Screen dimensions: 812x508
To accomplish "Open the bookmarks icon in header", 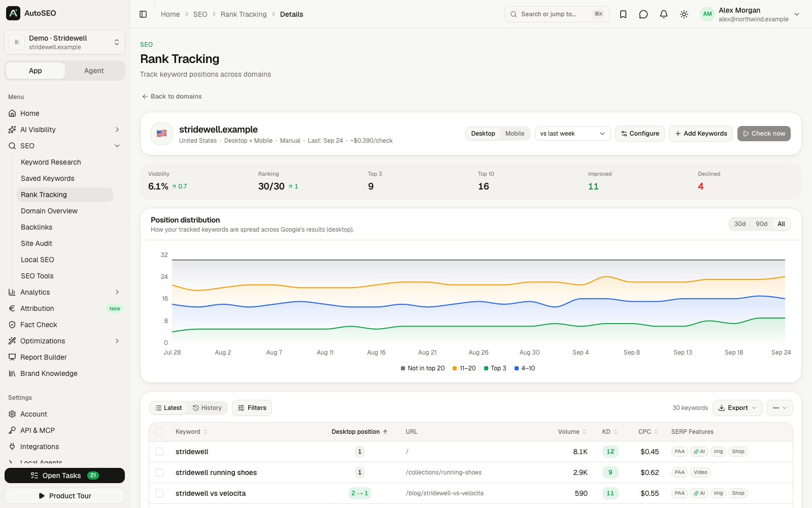I will click(x=623, y=14).
